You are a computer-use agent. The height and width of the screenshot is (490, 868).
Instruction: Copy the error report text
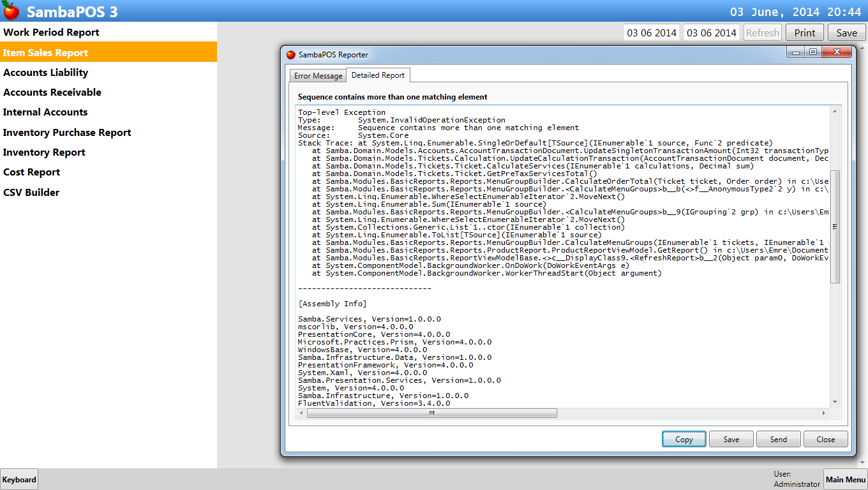coord(684,439)
